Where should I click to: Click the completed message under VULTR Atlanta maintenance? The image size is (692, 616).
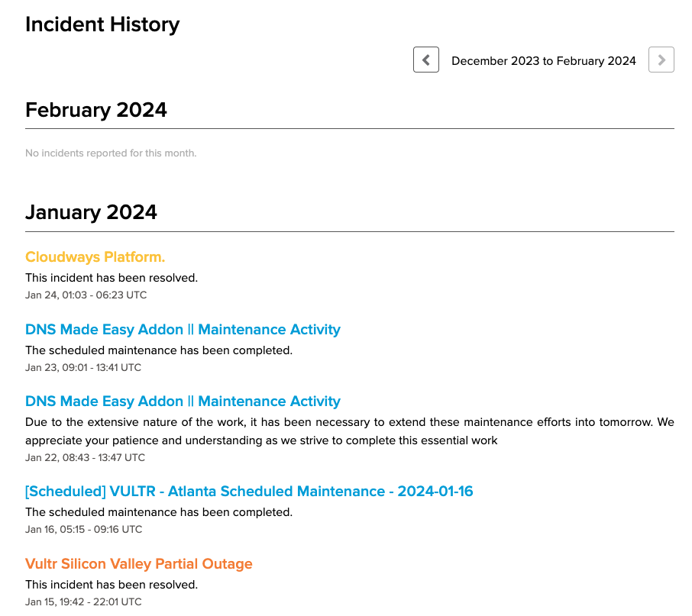159,512
